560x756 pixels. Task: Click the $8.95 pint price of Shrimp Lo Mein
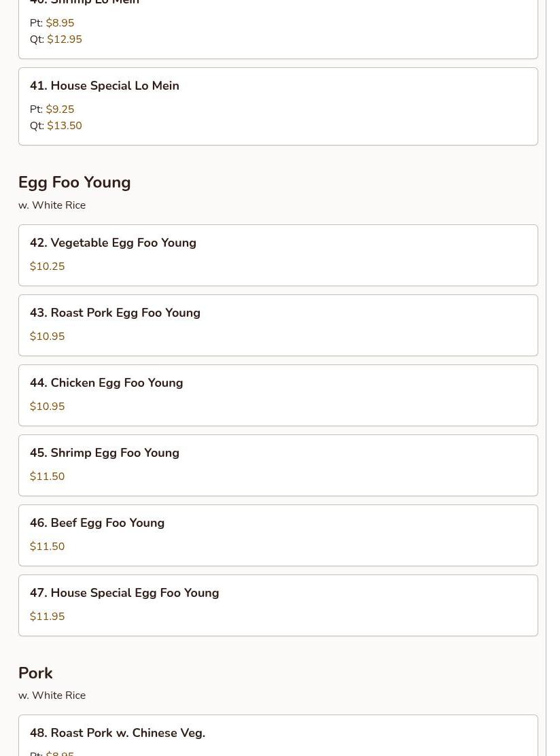[60, 23]
